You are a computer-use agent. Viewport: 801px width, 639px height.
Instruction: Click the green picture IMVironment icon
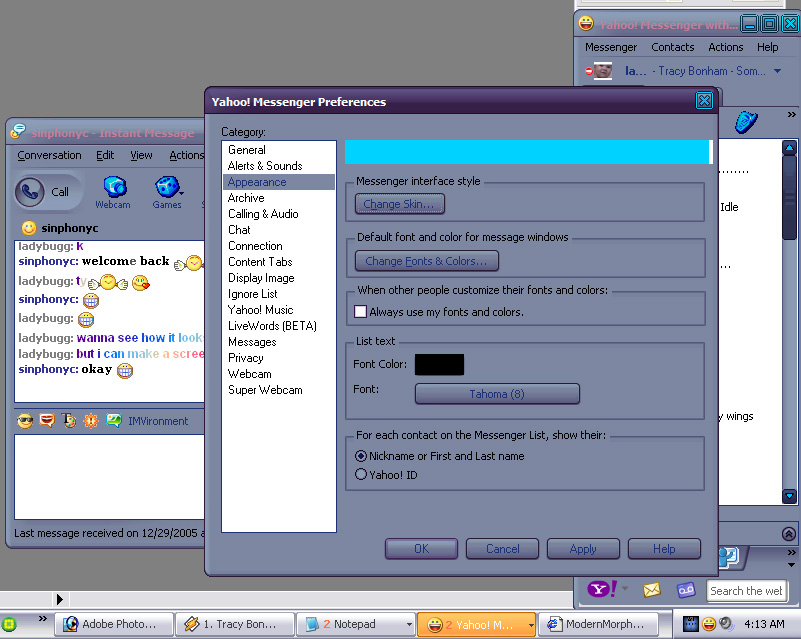tap(113, 420)
